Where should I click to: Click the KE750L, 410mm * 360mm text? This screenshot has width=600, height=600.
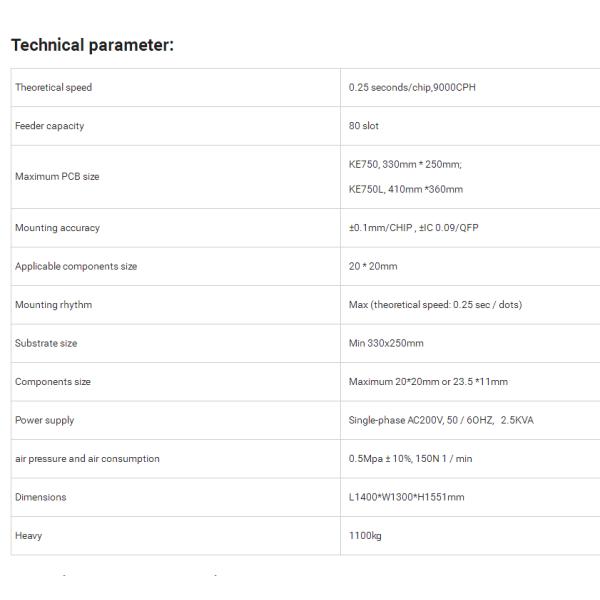coord(406,189)
